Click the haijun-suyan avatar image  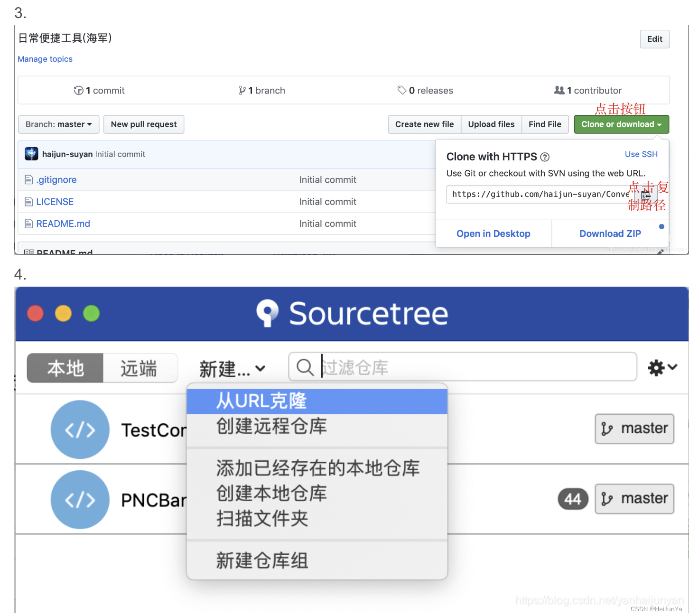coord(31,154)
